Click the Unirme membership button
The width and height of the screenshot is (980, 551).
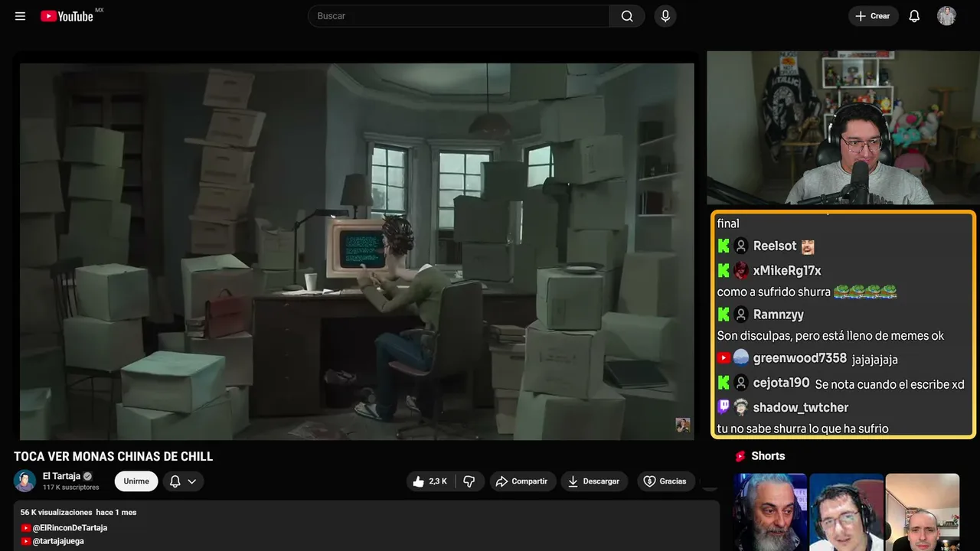coord(136,481)
